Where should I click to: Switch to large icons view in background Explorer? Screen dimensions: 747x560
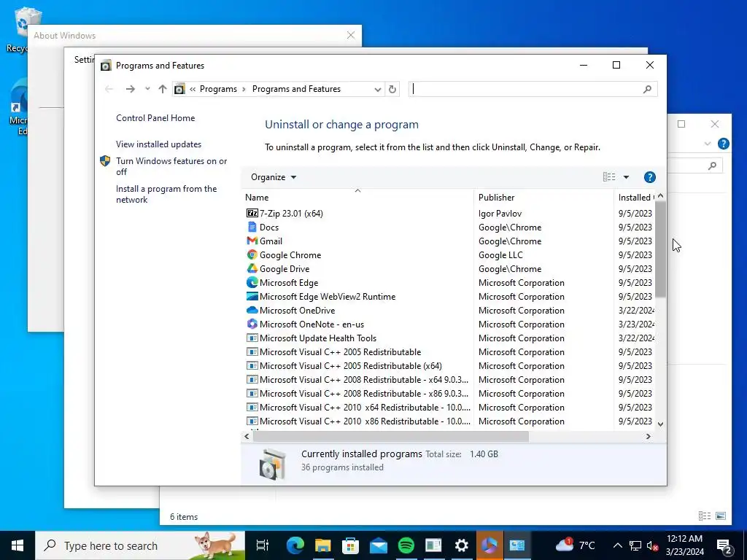click(x=721, y=516)
